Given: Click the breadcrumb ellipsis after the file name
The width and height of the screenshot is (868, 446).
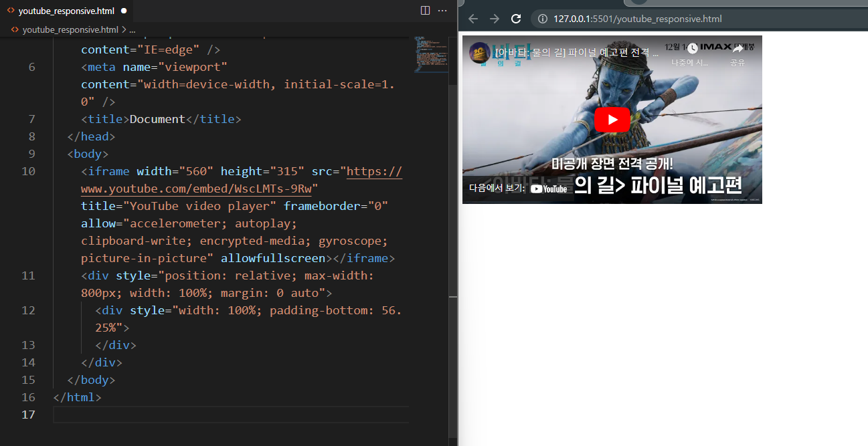Looking at the screenshot, I should coord(132,29).
